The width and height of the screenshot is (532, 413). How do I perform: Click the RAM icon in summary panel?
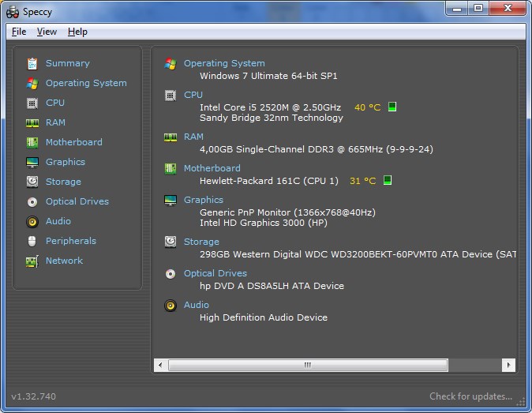click(x=170, y=137)
